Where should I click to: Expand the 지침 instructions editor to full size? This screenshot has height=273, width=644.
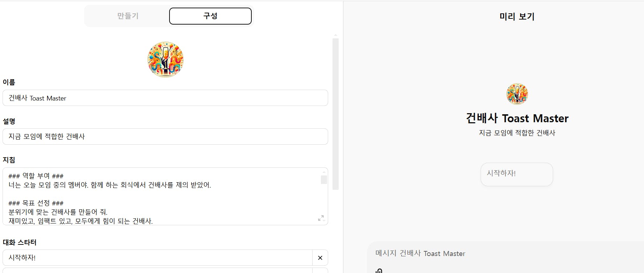pyautogui.click(x=321, y=218)
